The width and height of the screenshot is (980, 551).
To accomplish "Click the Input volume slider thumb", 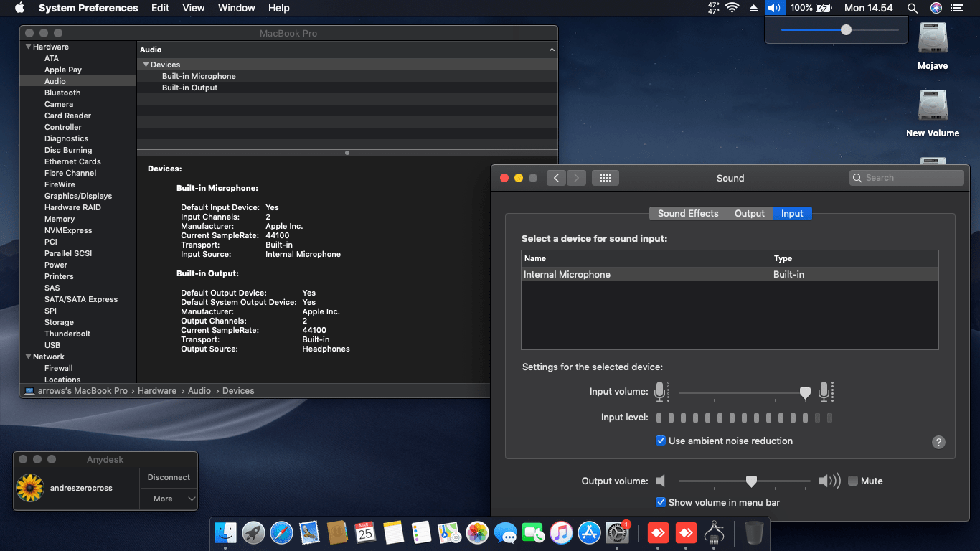I will (805, 392).
